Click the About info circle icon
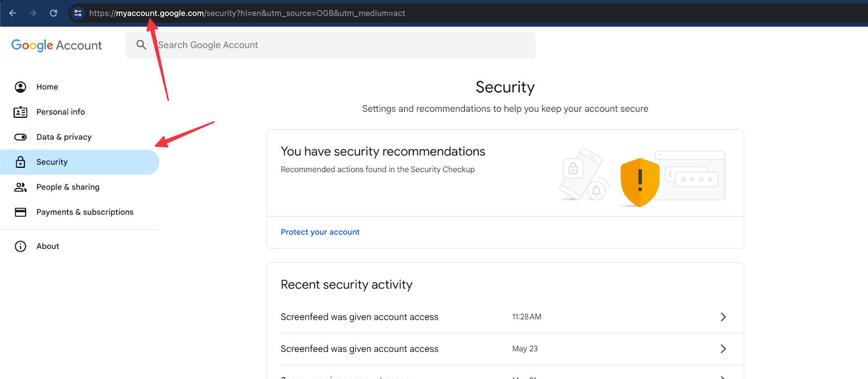This screenshot has width=868, height=379. tap(21, 247)
